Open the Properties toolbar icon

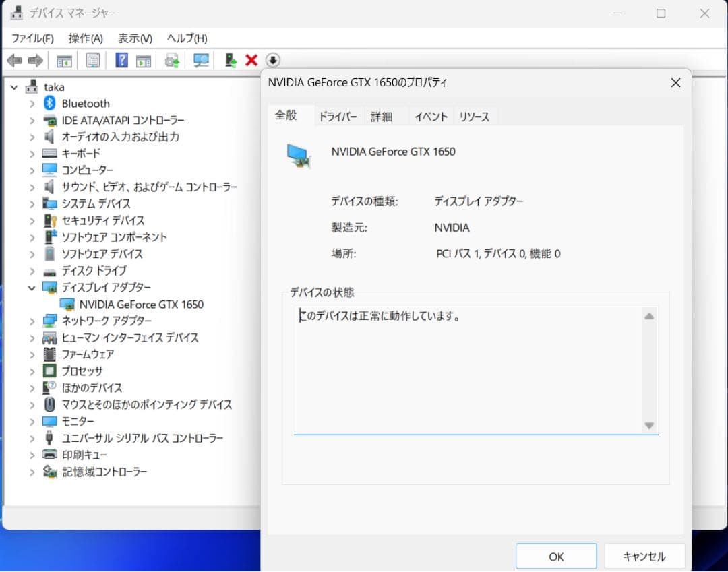[x=92, y=60]
